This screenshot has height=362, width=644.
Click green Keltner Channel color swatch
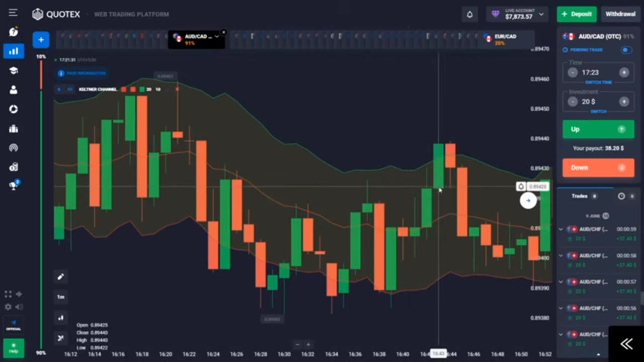(x=142, y=89)
